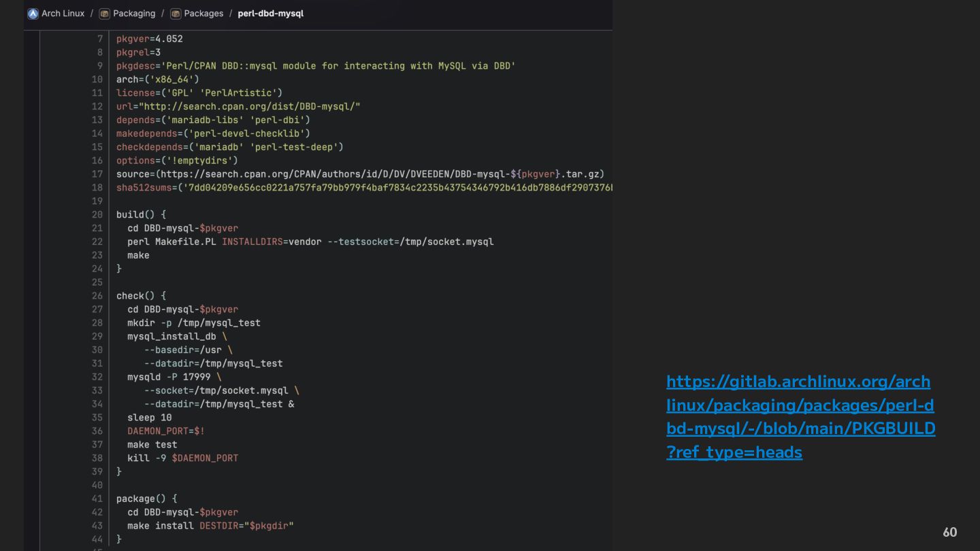
Task: Click the depends 'mariadb-libs' 'perl-dbi' line
Action: pyautogui.click(x=213, y=120)
